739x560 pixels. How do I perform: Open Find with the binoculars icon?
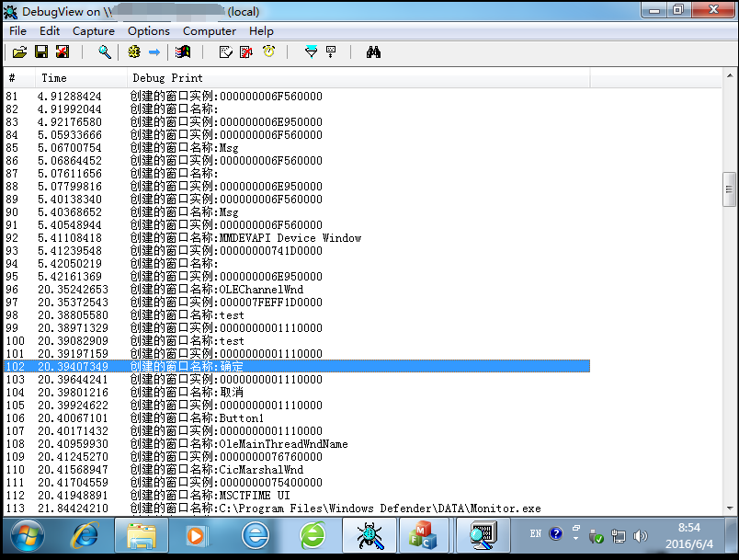373,51
